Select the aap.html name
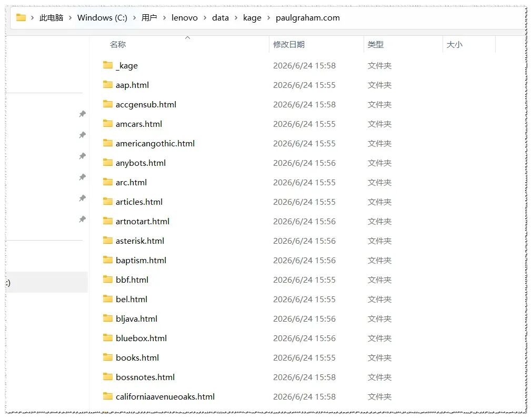Image resolution: width=532 pixels, height=418 pixels. click(x=132, y=85)
